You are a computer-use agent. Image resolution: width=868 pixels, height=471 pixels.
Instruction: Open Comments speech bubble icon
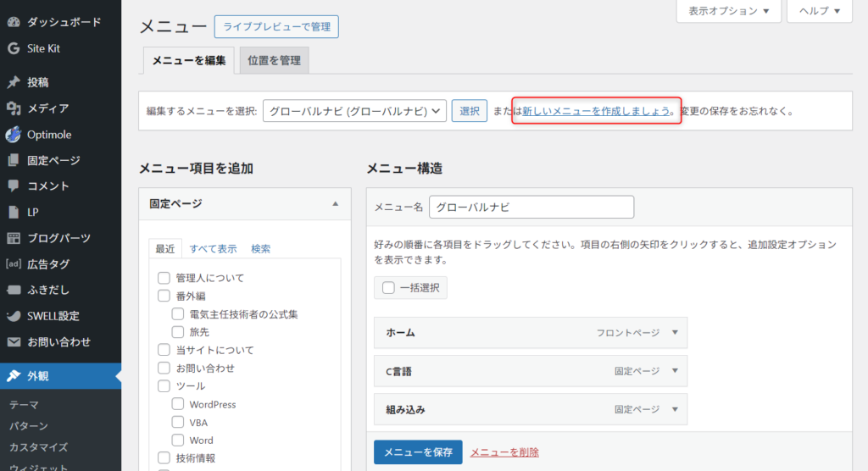click(14, 186)
